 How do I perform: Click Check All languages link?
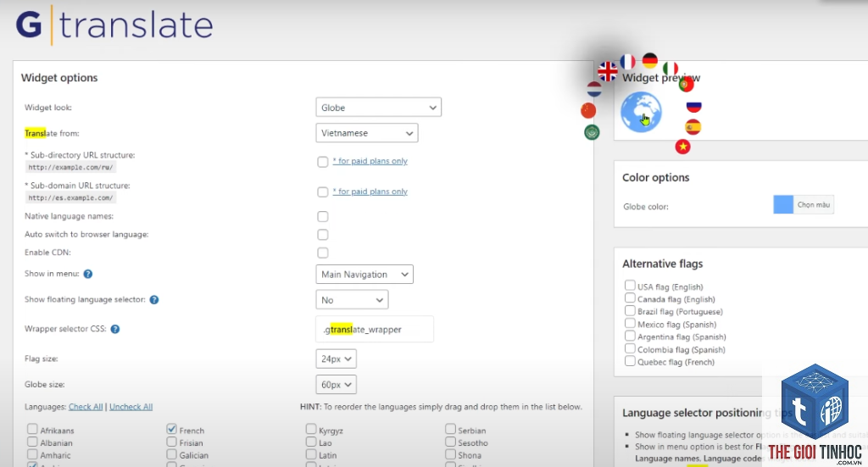tap(86, 407)
